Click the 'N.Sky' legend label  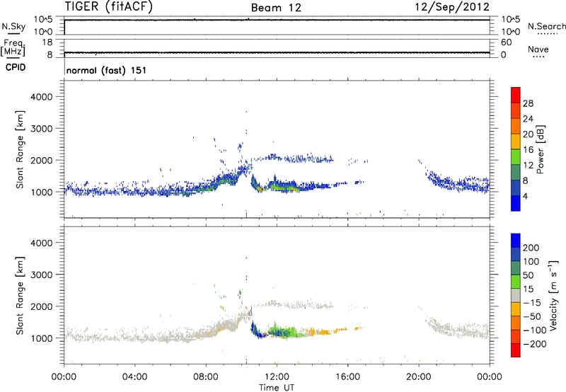pyautogui.click(x=13, y=26)
